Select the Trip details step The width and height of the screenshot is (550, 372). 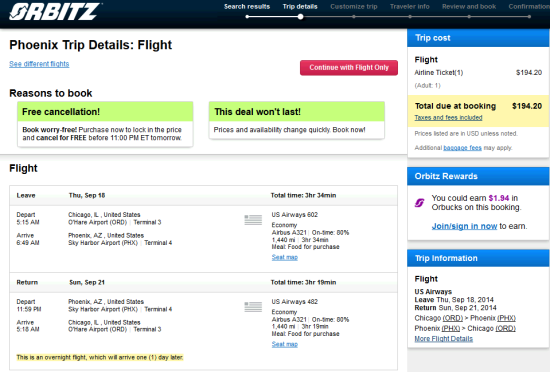300,6
